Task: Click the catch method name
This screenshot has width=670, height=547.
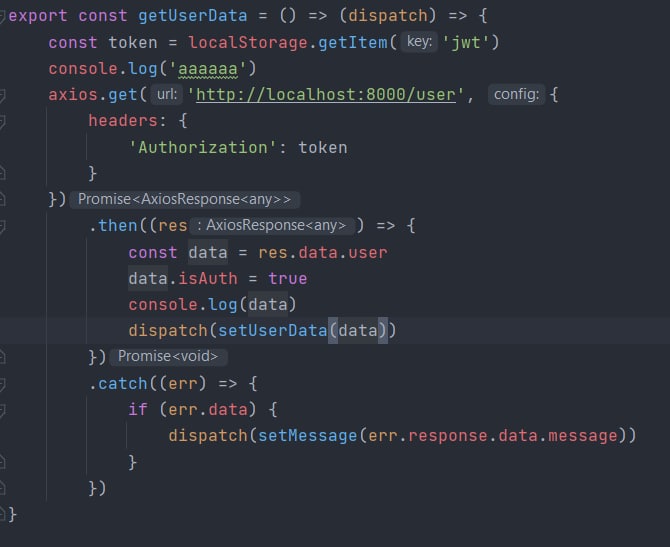Action: point(123,384)
